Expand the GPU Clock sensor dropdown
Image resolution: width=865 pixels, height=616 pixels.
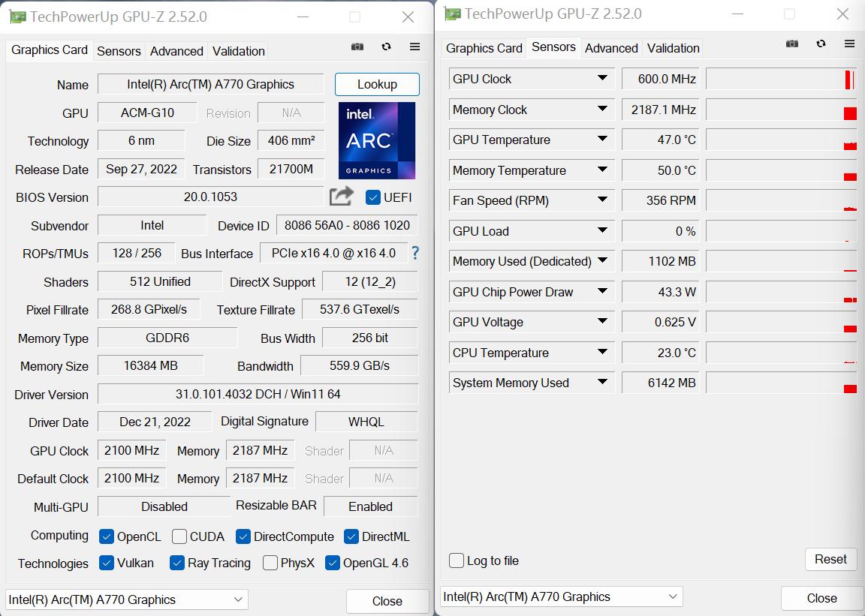pos(602,79)
